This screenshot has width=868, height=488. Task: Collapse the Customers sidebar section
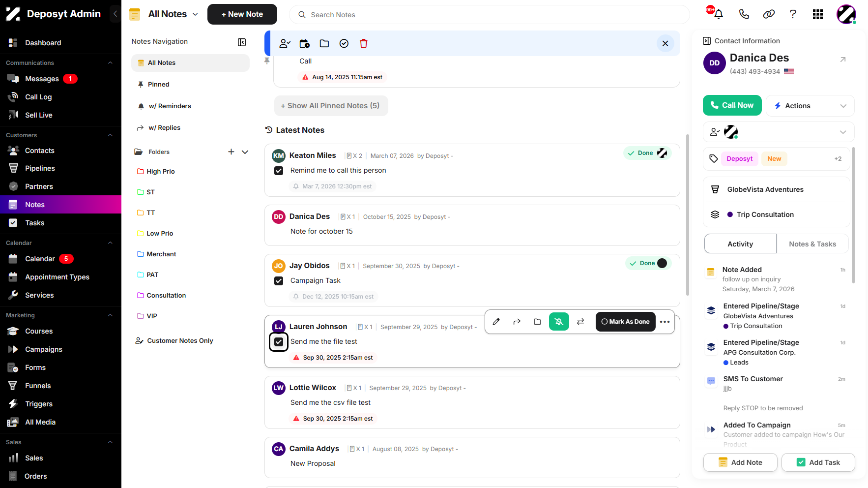(110, 135)
